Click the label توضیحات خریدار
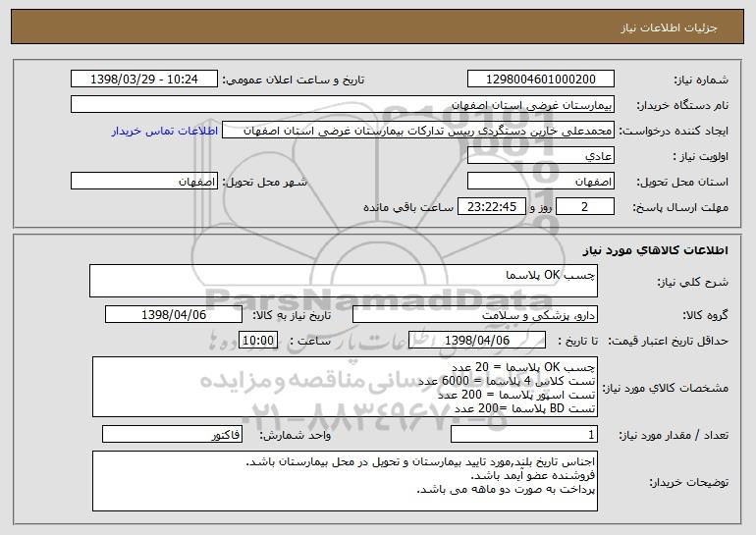Image resolution: width=756 pixels, height=535 pixels. point(688,482)
